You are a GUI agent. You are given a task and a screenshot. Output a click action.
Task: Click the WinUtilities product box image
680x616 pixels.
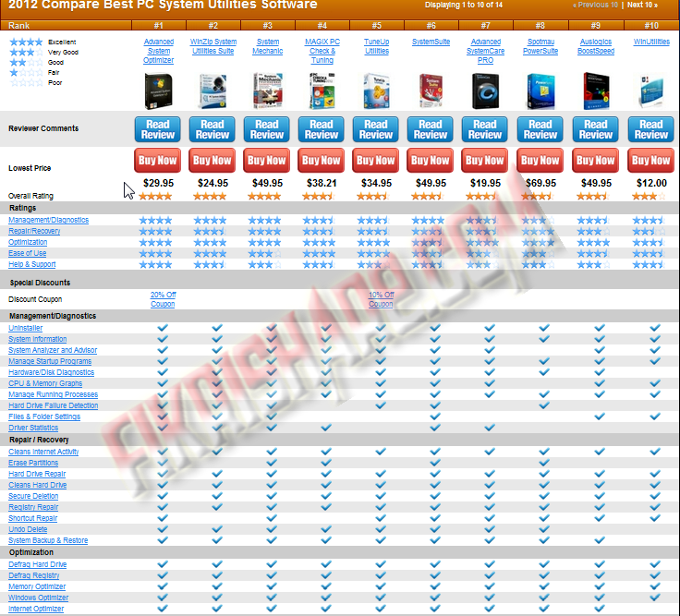pos(651,91)
